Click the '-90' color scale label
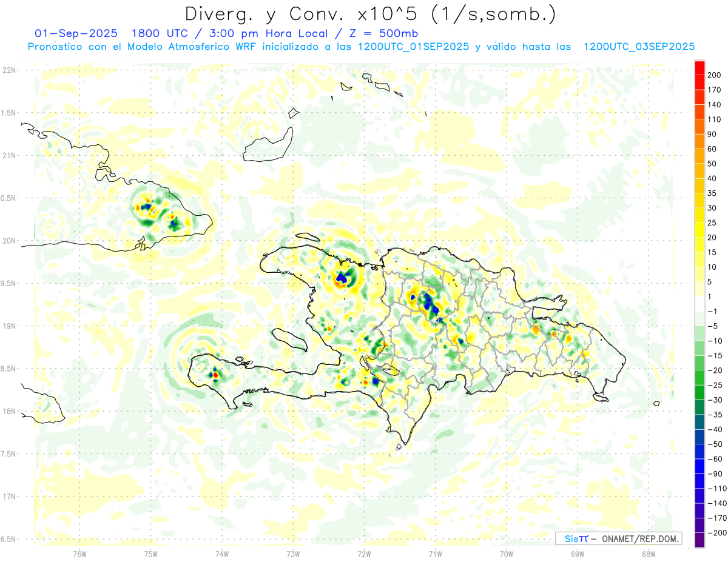Image resolution: width=728 pixels, height=562 pixels. pyautogui.click(x=714, y=473)
